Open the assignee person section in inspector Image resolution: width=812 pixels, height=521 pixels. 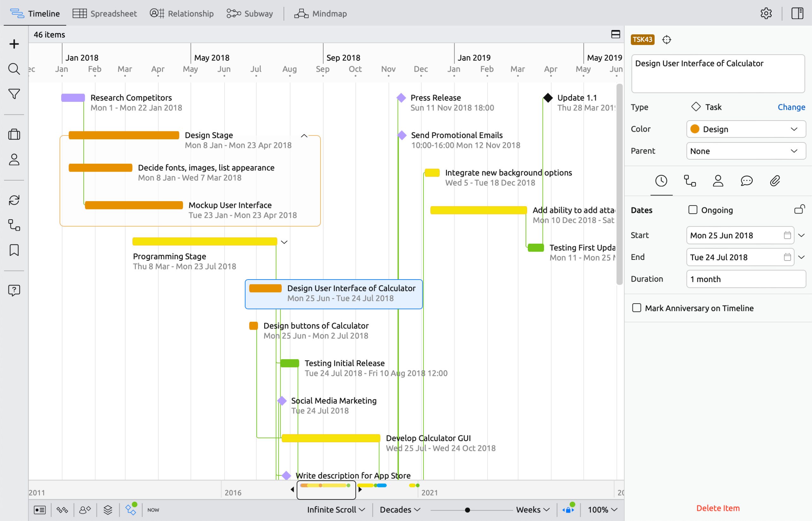[x=718, y=181]
